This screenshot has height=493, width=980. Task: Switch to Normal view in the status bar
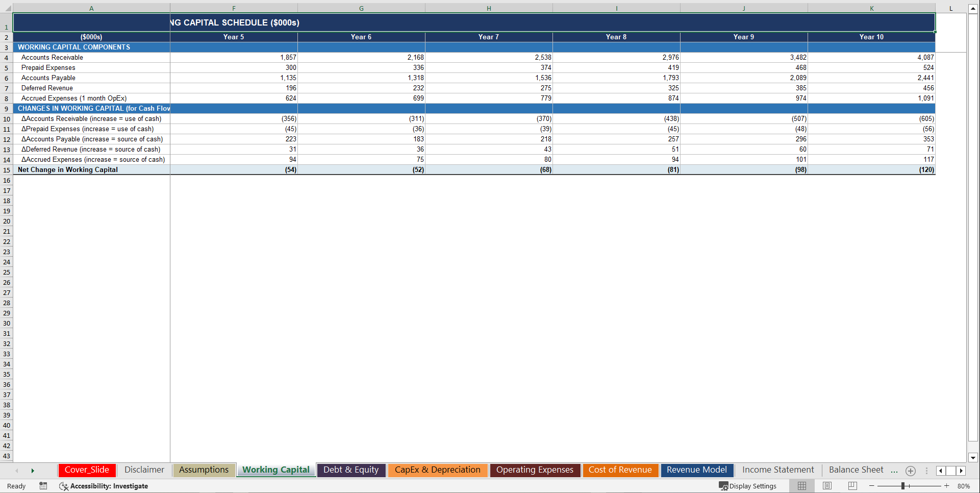point(801,486)
